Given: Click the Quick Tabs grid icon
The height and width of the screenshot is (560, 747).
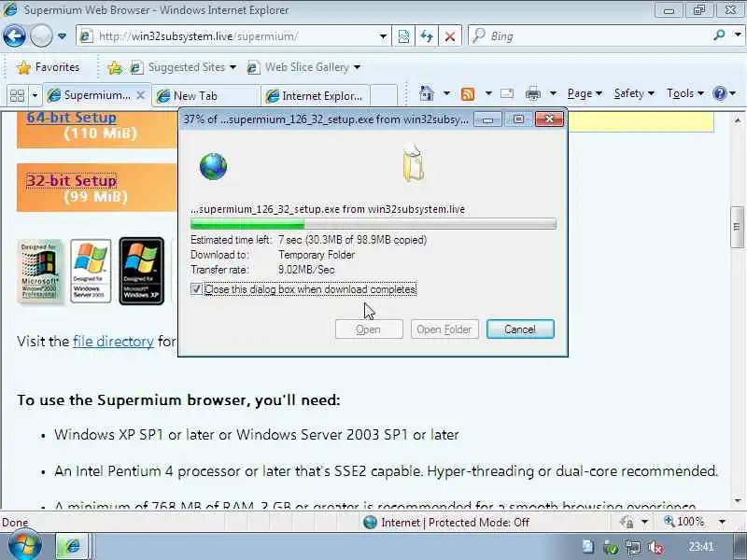Looking at the screenshot, I should (17, 96).
